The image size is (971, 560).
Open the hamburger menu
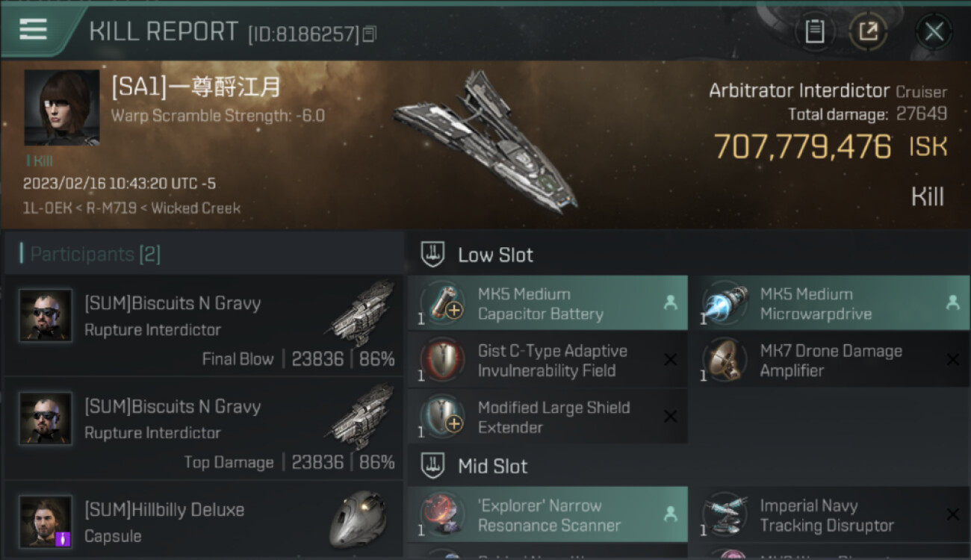tap(33, 30)
